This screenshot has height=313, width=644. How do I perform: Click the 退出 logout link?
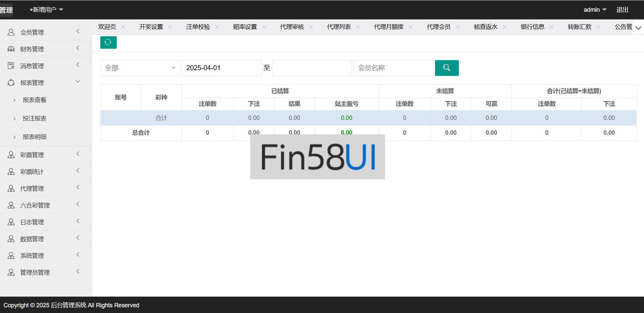[622, 10]
